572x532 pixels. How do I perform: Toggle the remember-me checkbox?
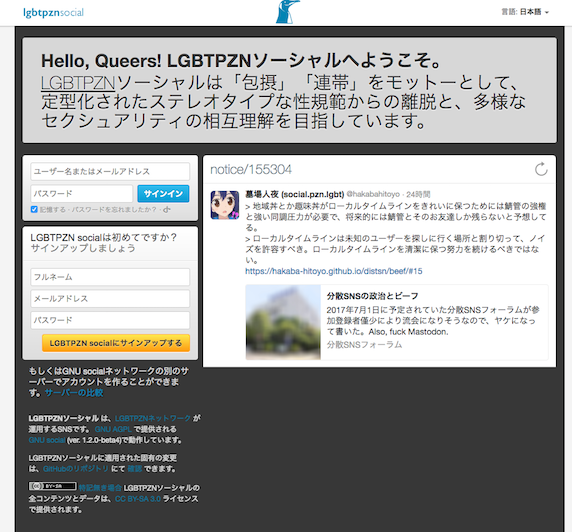click(34, 209)
